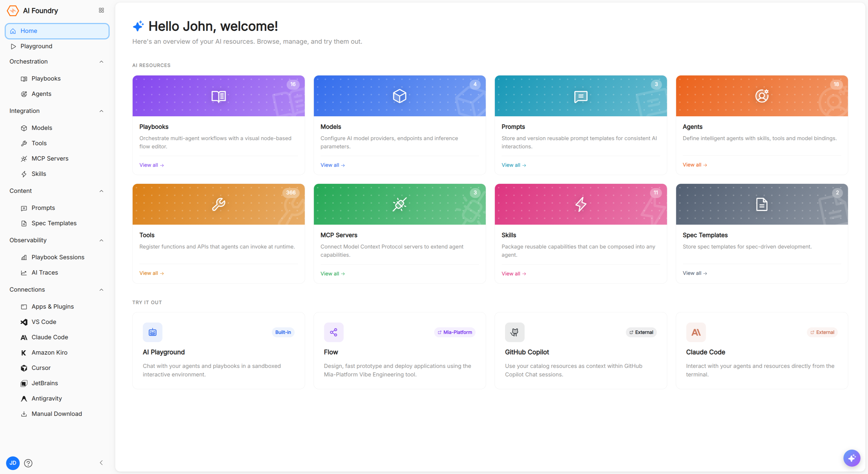This screenshot has height=474, width=868.
Task: Click the Flow share-nodes icon
Action: coord(334,332)
